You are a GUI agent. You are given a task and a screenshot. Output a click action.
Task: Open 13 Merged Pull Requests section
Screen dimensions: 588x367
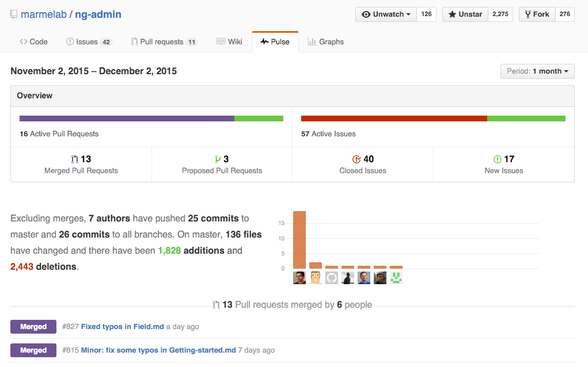click(x=81, y=165)
